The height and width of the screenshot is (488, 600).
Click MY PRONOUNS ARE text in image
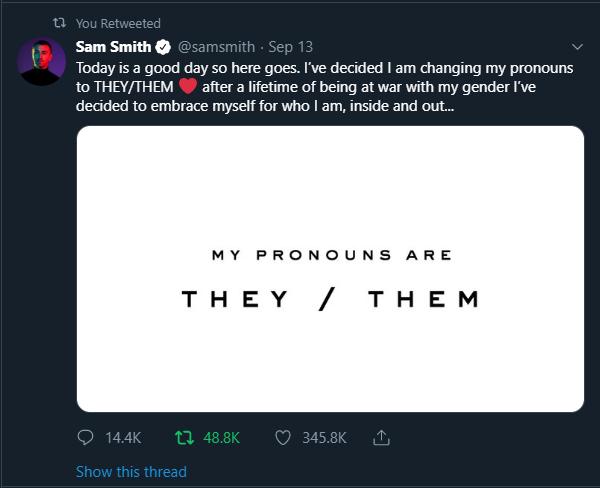tap(331, 255)
